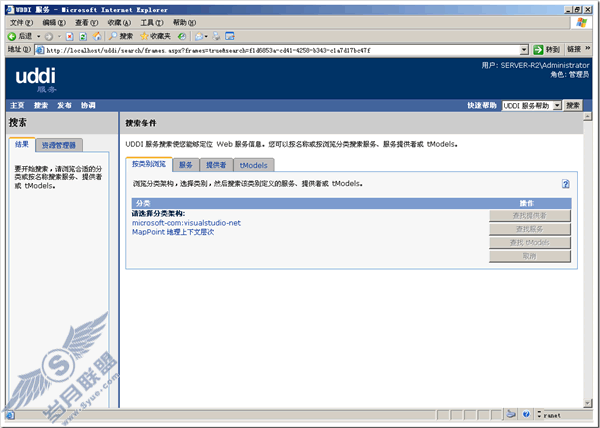Switch to the 结果 tab
Image resolution: width=600 pixels, height=428 pixels.
tap(22, 145)
